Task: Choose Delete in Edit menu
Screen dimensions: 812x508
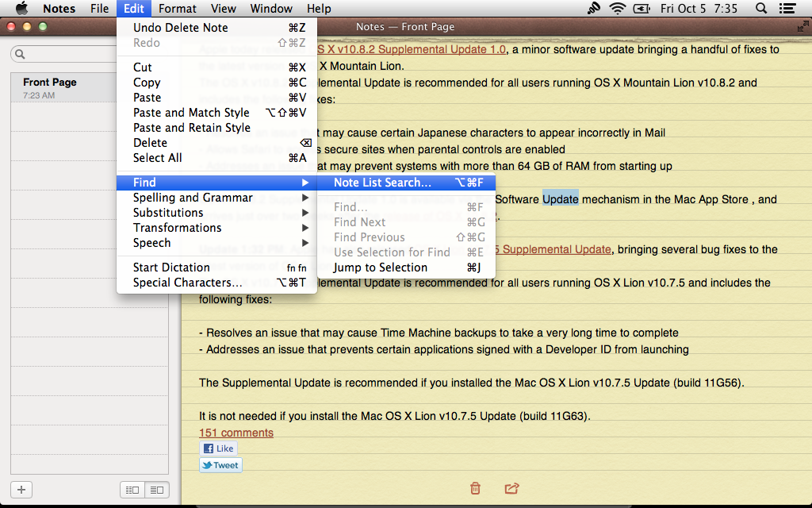Action: tap(216, 143)
